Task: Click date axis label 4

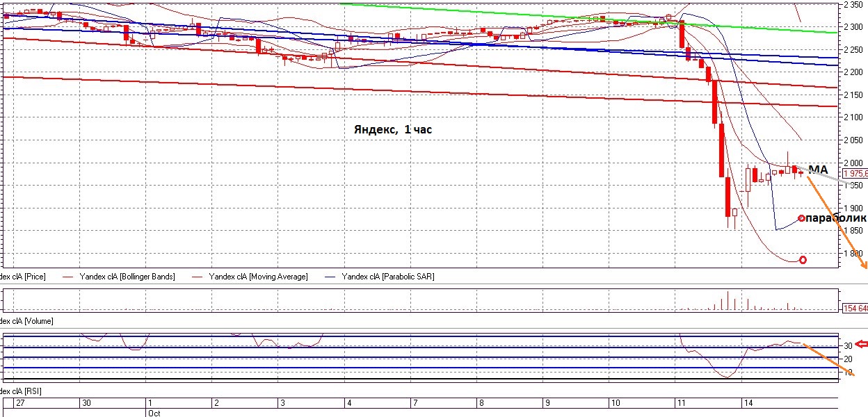Action: (x=348, y=402)
